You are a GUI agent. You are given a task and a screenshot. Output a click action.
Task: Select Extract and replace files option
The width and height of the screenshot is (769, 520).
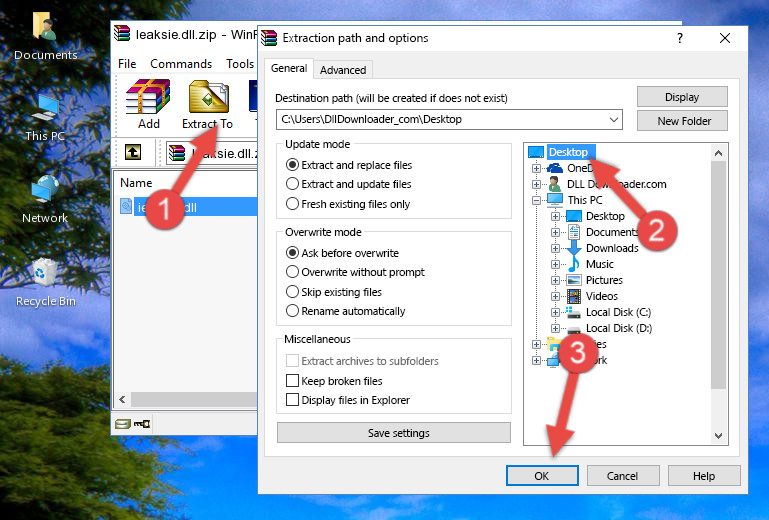(x=349, y=165)
